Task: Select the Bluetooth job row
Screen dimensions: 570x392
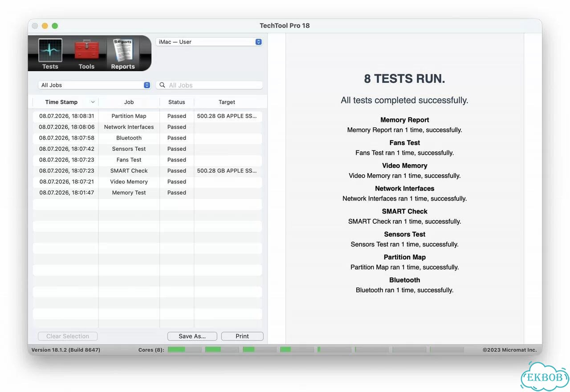Action: click(x=147, y=138)
